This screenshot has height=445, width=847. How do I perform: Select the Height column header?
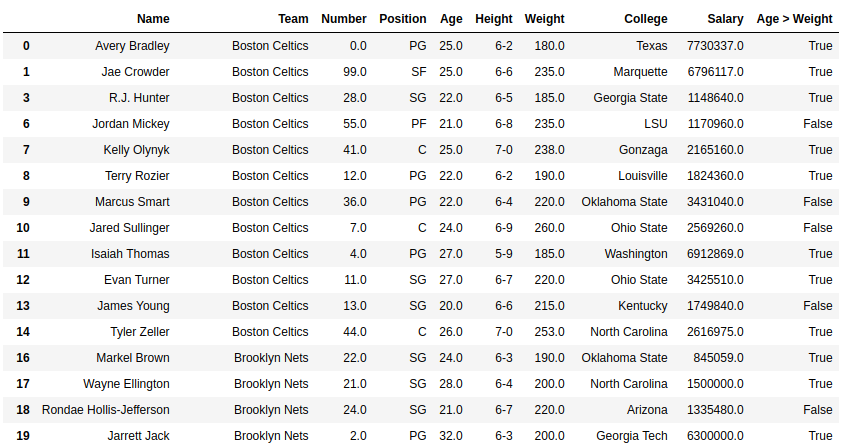point(494,19)
